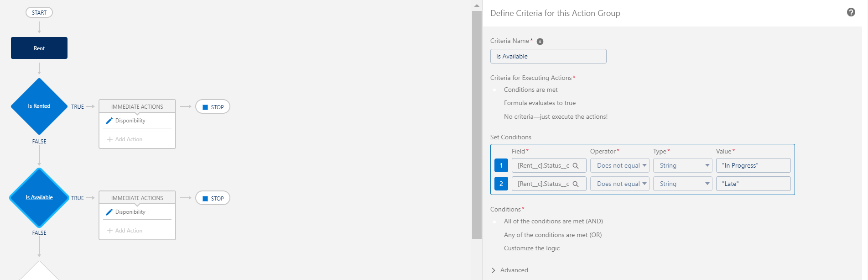This screenshot has height=280, width=868.
Task: Click the search icon in condition 2 field
Action: coord(576,184)
